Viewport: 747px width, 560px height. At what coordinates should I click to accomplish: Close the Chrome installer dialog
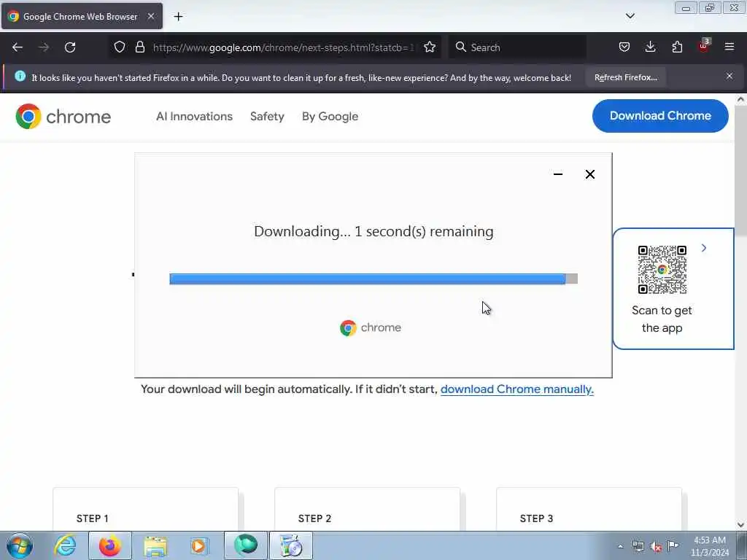(x=589, y=174)
